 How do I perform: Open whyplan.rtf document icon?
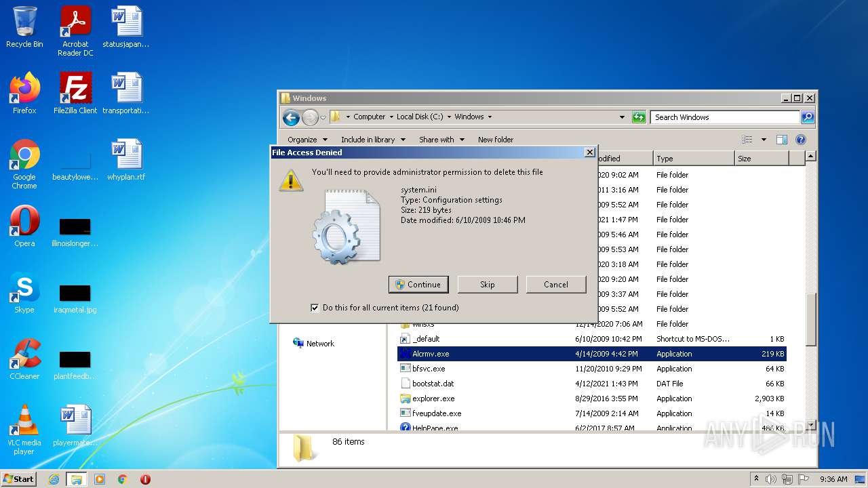126,159
